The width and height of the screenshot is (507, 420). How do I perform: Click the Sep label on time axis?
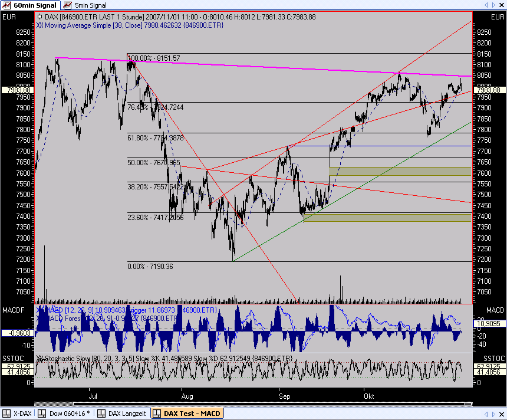[285, 396]
